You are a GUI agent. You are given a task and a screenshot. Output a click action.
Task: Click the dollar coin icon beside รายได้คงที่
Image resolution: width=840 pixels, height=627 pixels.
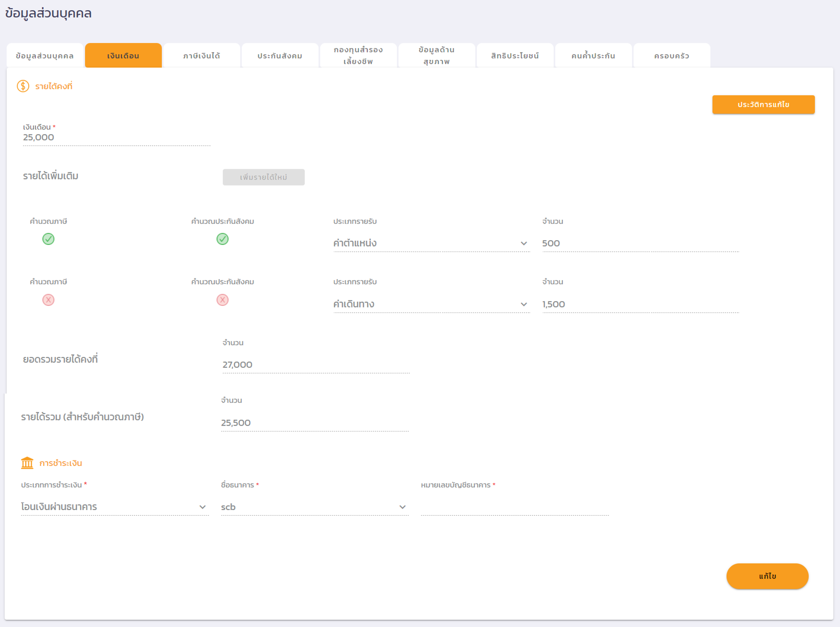[x=23, y=86]
